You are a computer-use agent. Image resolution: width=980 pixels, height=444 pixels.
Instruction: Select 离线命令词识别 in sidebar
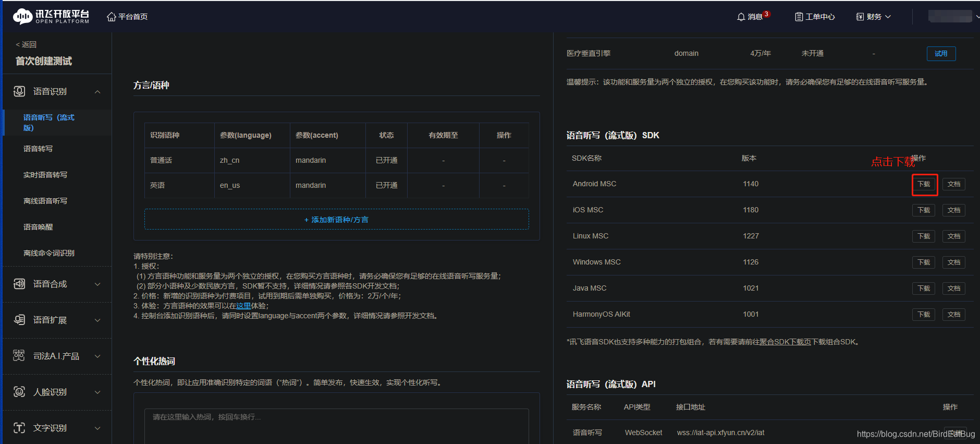point(49,253)
